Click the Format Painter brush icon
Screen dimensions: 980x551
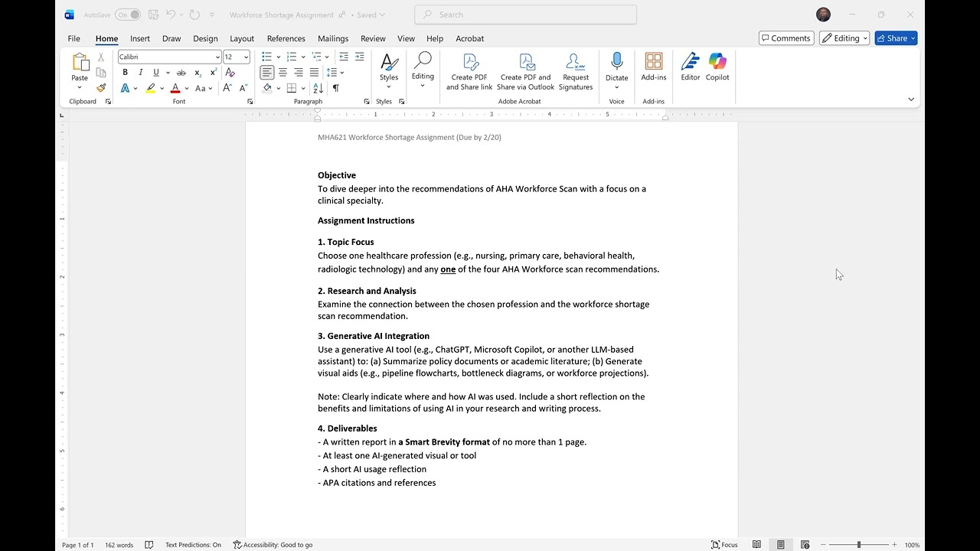click(x=101, y=88)
